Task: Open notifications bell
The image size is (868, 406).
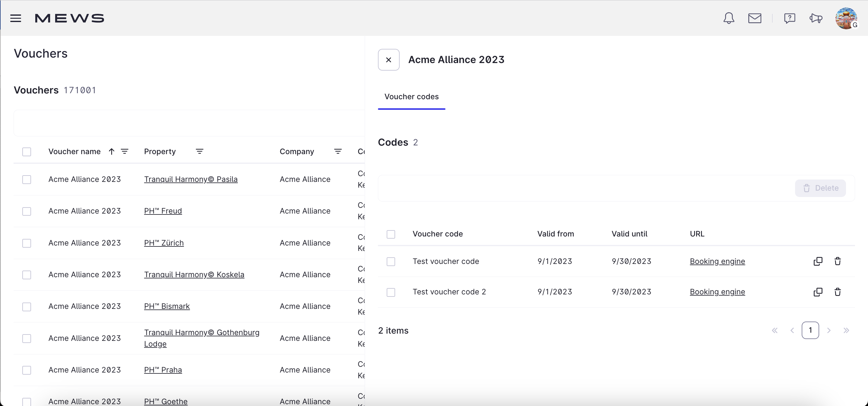Action: [728, 18]
